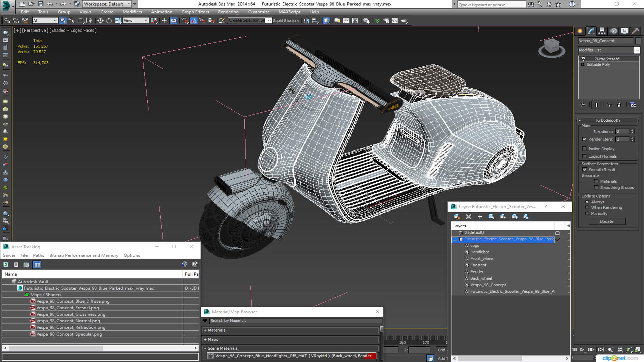The image size is (644, 362).
Task: Enable the Explicit Normals checkbox
Action: click(x=584, y=156)
